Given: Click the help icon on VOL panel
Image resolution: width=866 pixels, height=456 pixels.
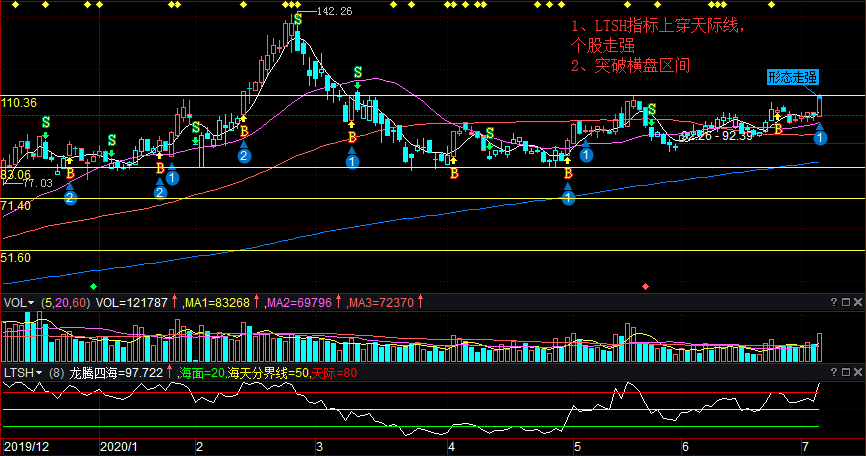Looking at the screenshot, I should click(x=834, y=302).
